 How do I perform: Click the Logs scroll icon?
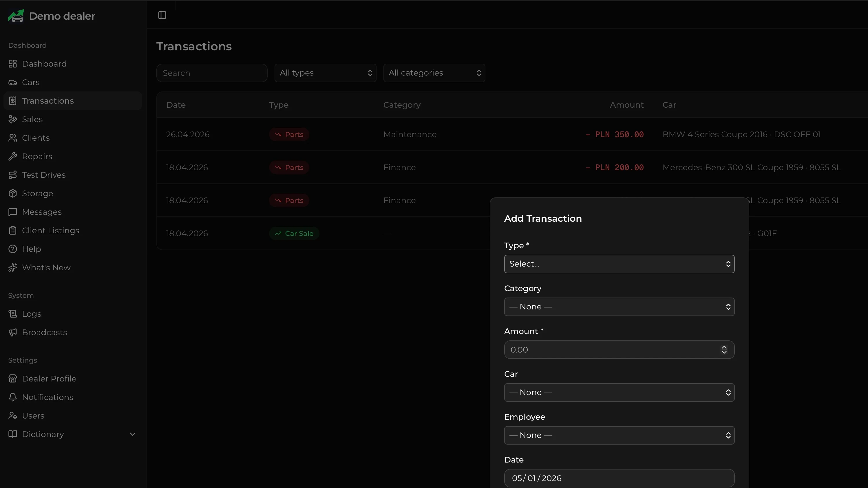point(13,314)
